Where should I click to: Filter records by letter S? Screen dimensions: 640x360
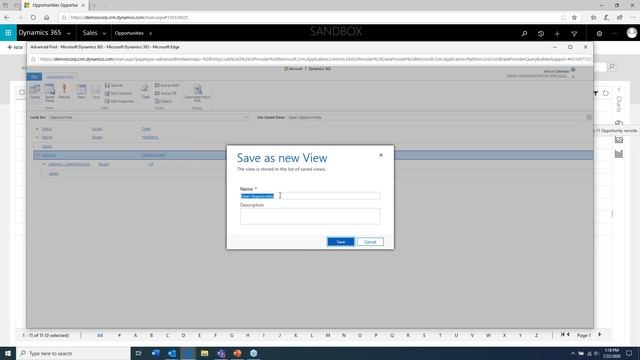424,335
